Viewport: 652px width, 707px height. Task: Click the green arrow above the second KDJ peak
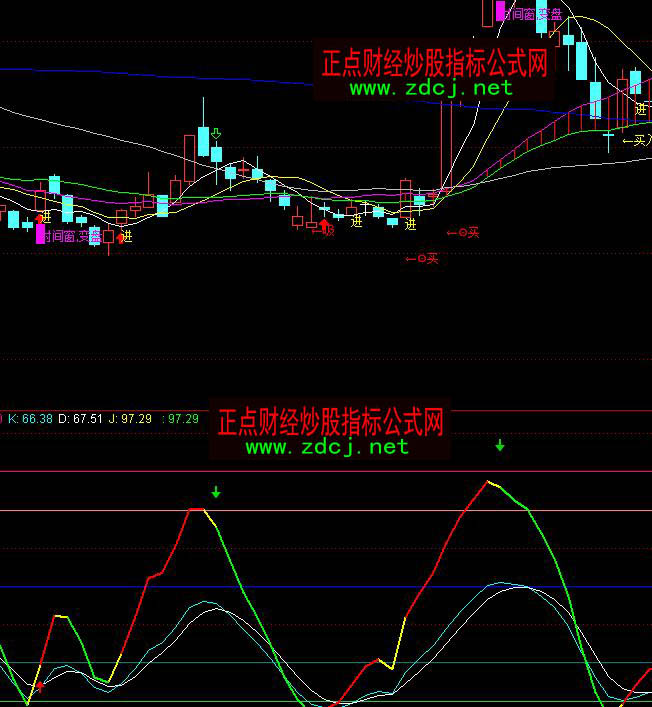[500, 445]
